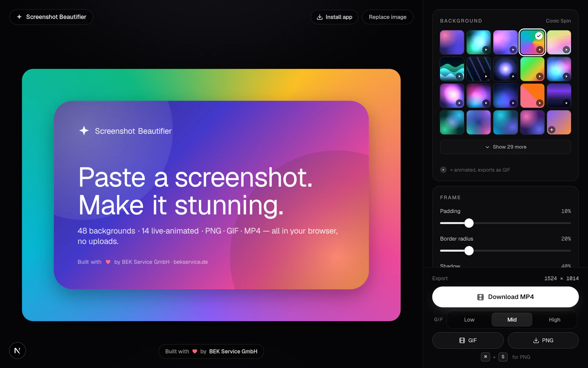Click the film icon on the GIF button

pos(462,340)
